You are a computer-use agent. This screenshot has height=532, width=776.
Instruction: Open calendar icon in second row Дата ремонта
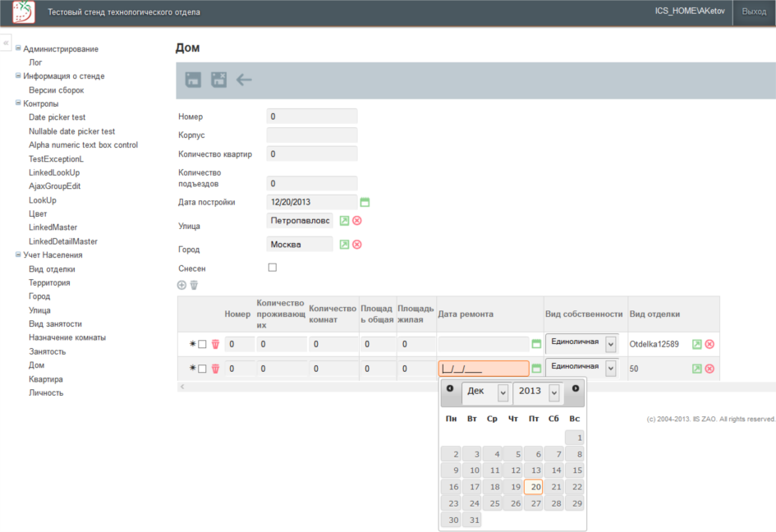(x=536, y=369)
